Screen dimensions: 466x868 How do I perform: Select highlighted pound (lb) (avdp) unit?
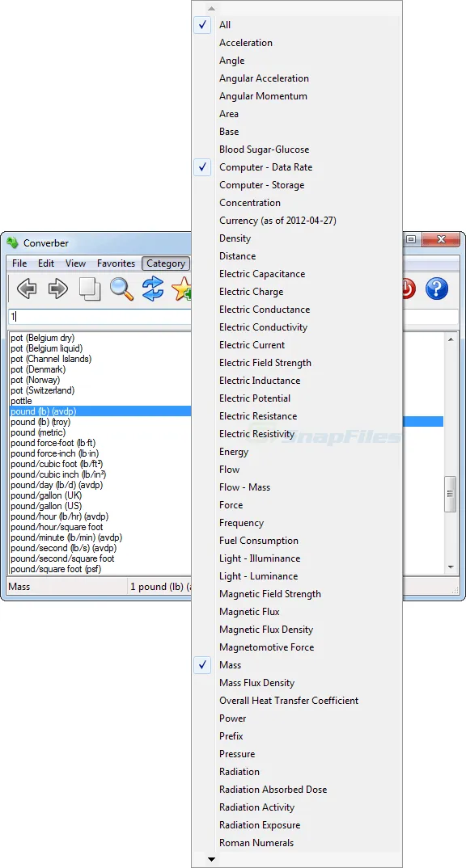[x=100, y=411]
